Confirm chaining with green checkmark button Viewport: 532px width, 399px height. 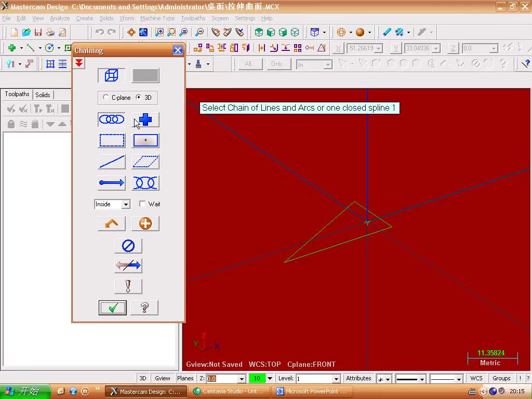click(113, 308)
